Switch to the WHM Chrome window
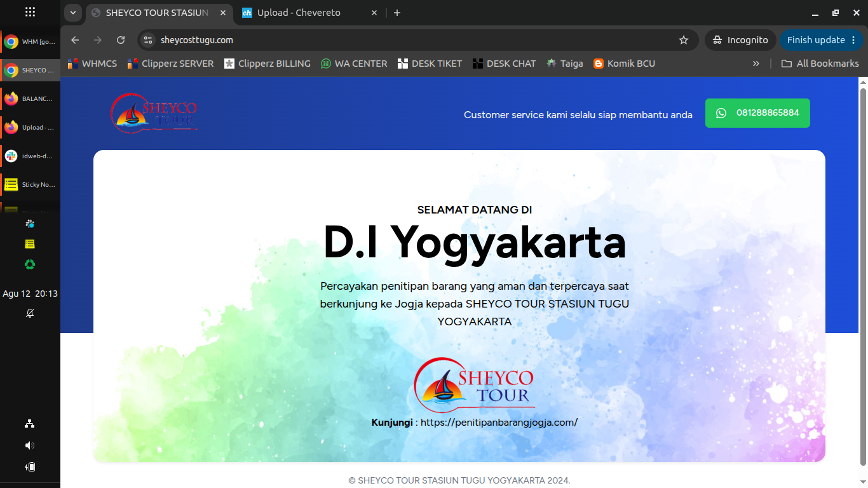Image resolution: width=868 pixels, height=488 pixels. point(30,42)
